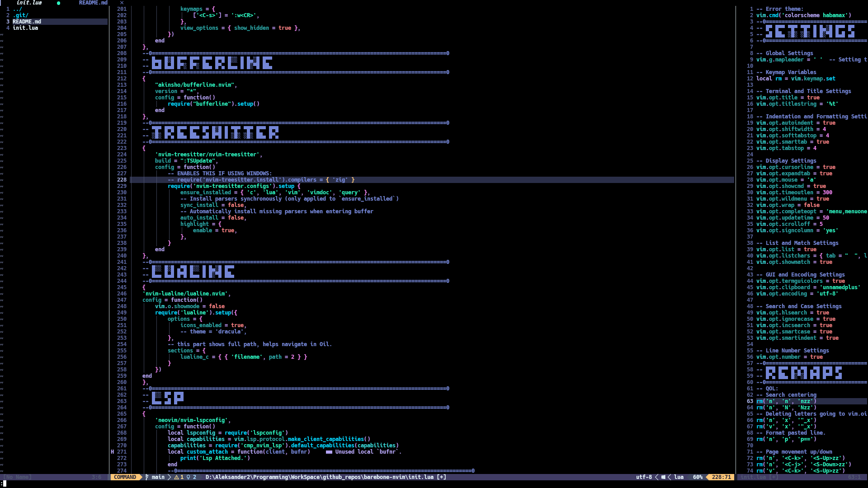The image size is (868, 488).
Task: Open init.lua from the file explorer list
Action: (25, 28)
